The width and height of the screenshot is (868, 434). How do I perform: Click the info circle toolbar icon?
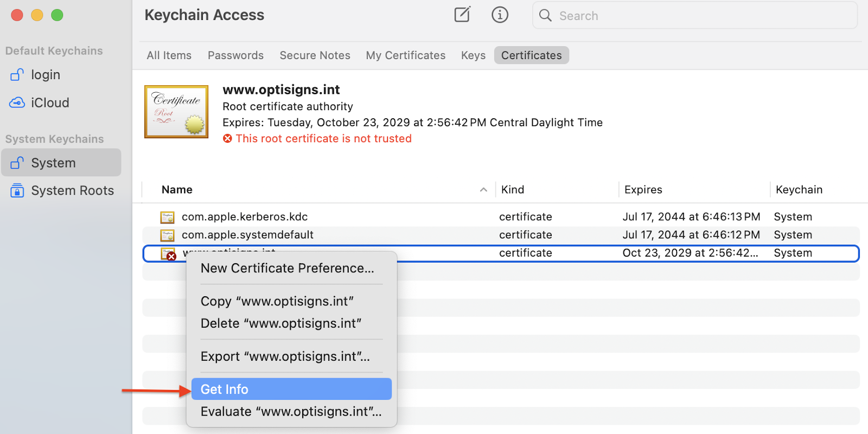click(x=500, y=15)
